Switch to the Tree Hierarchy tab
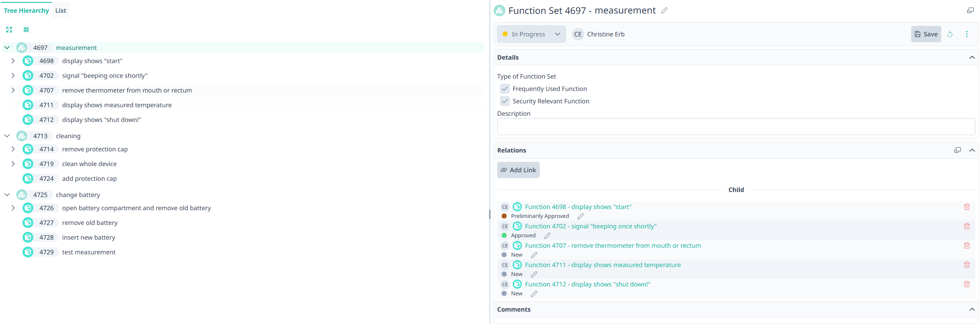 pos(26,10)
